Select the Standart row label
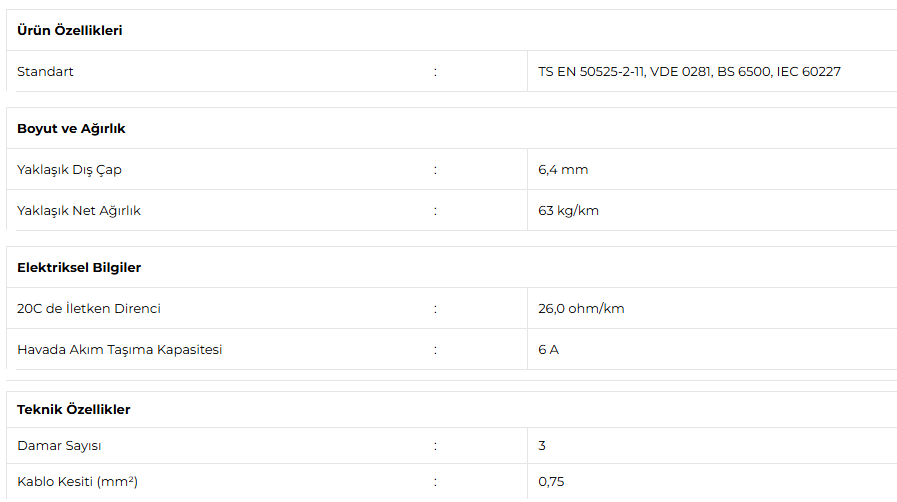 45,71
